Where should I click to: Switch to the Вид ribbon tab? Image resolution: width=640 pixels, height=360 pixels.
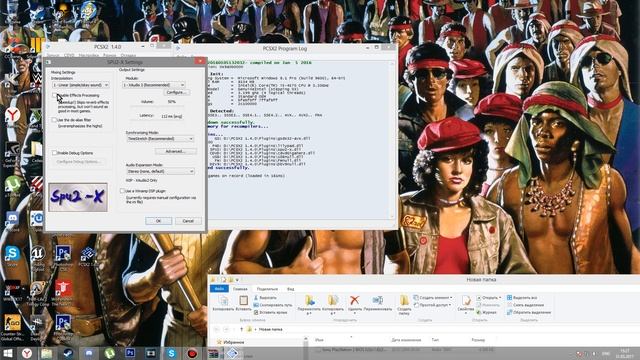tap(290, 289)
